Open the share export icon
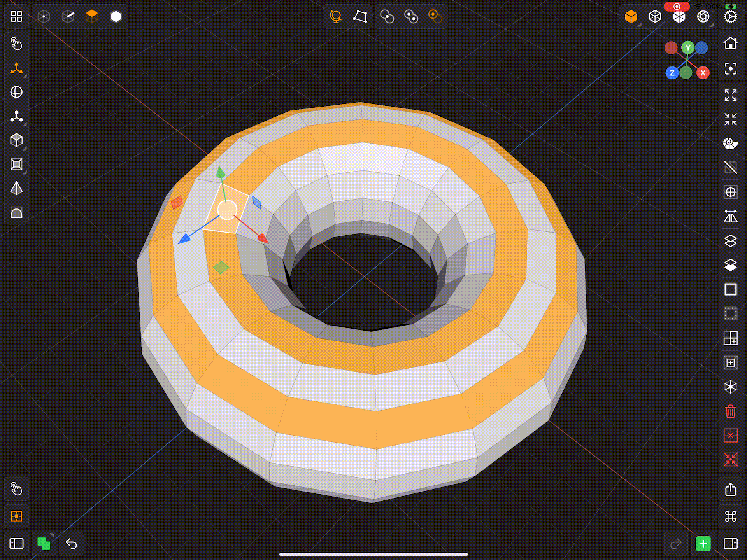This screenshot has height=560, width=747. (731, 489)
